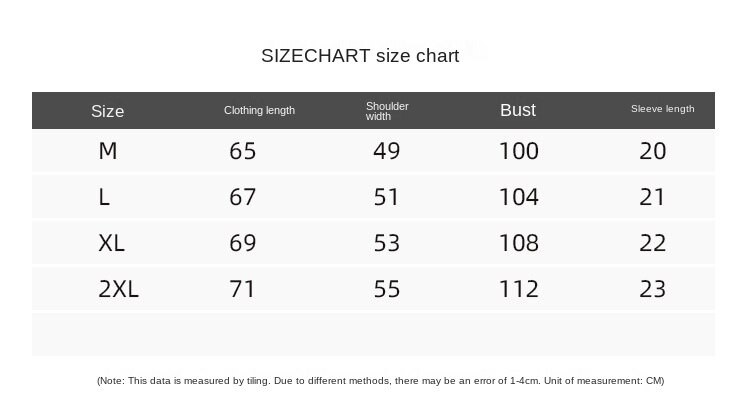Select clothing length value 69

coord(243,243)
